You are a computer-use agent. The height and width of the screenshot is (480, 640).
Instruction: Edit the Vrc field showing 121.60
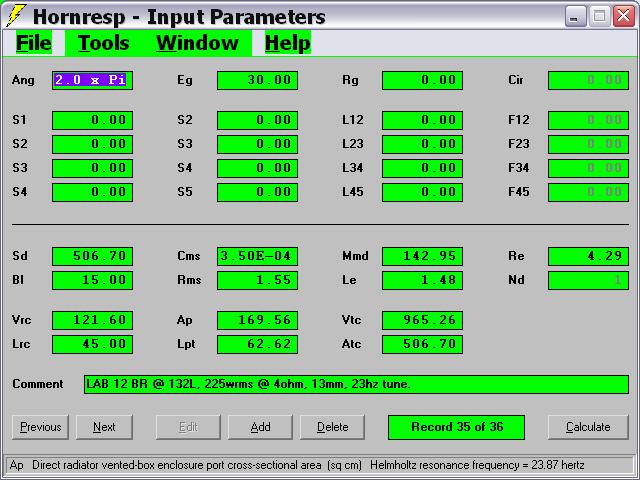pyautogui.click(x=92, y=320)
